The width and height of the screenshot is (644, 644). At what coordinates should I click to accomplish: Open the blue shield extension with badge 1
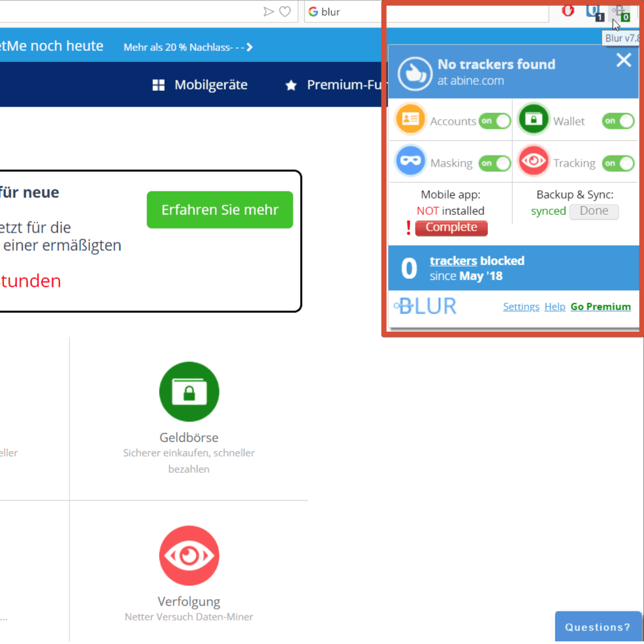(x=594, y=12)
